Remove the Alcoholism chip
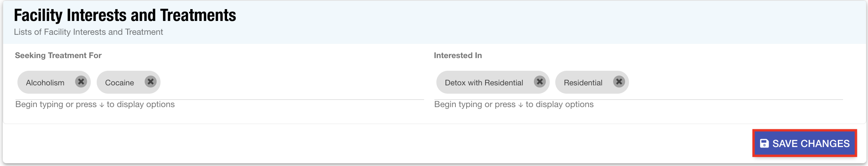868x166 pixels. (x=81, y=82)
